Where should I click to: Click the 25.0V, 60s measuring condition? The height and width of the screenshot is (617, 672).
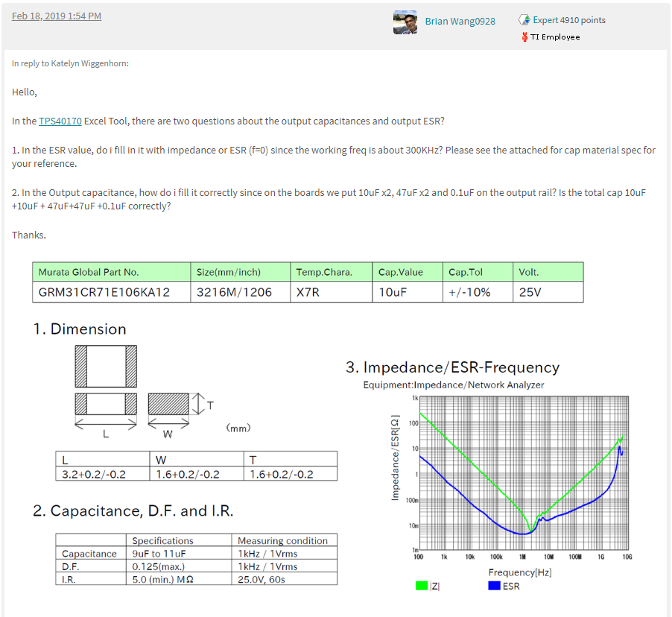pos(285,579)
